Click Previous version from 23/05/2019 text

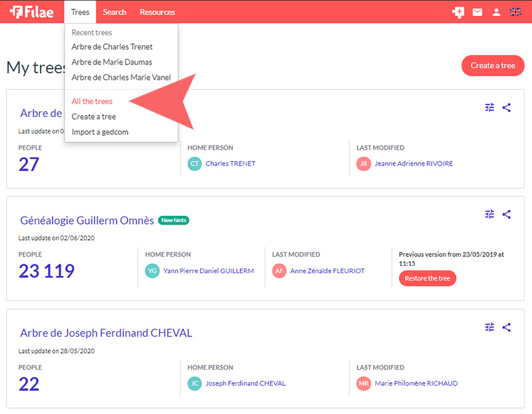point(452,259)
